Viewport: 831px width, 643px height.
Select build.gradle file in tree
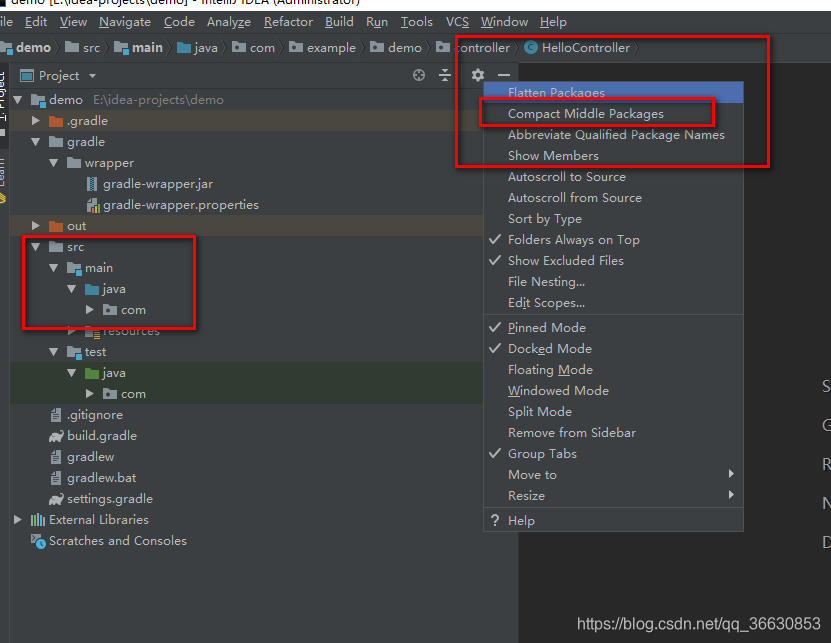pos(102,436)
